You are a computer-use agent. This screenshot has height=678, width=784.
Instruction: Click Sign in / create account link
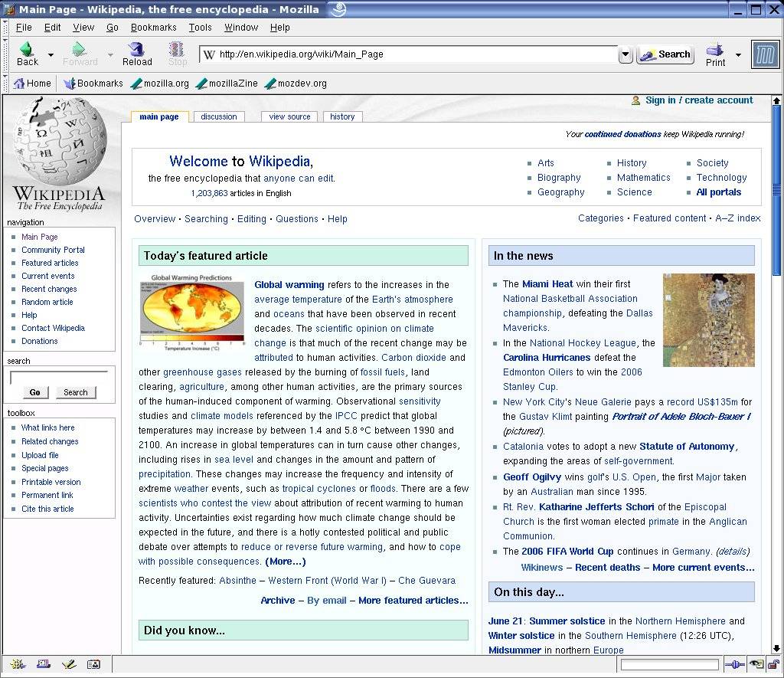[699, 100]
